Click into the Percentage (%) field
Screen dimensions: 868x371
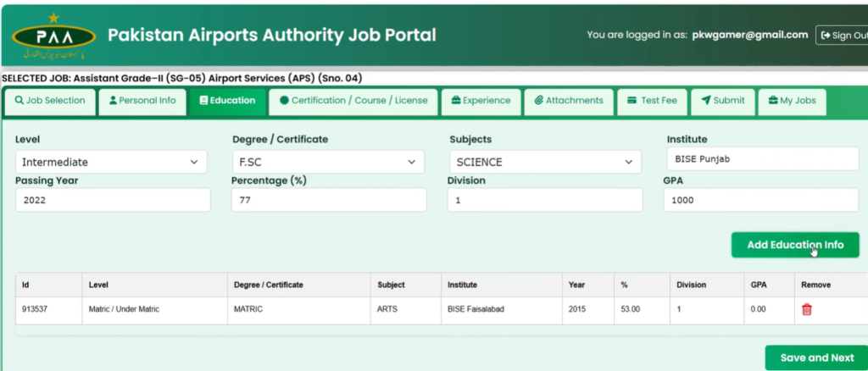tap(328, 201)
